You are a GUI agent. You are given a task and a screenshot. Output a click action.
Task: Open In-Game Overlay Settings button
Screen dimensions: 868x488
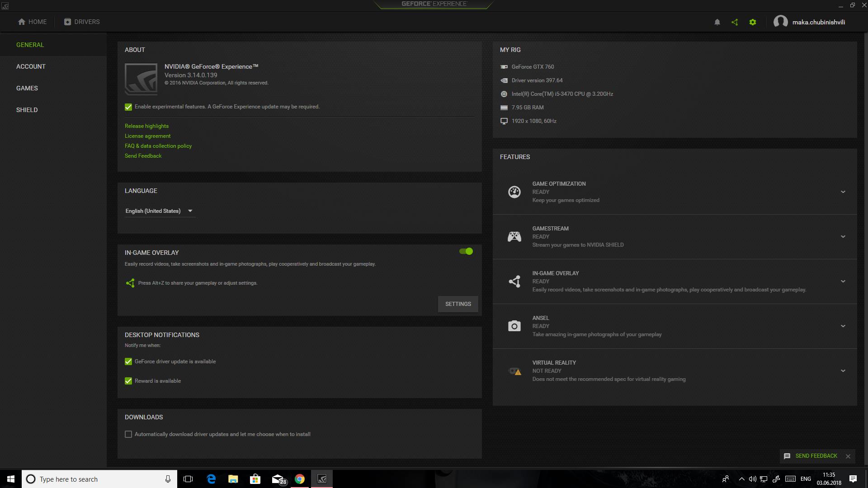point(458,304)
